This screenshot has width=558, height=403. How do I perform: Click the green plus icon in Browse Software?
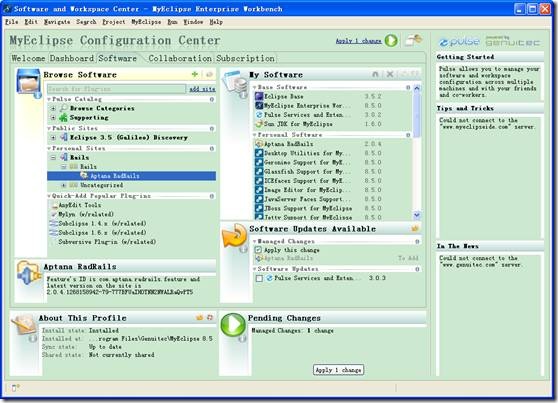(195, 74)
